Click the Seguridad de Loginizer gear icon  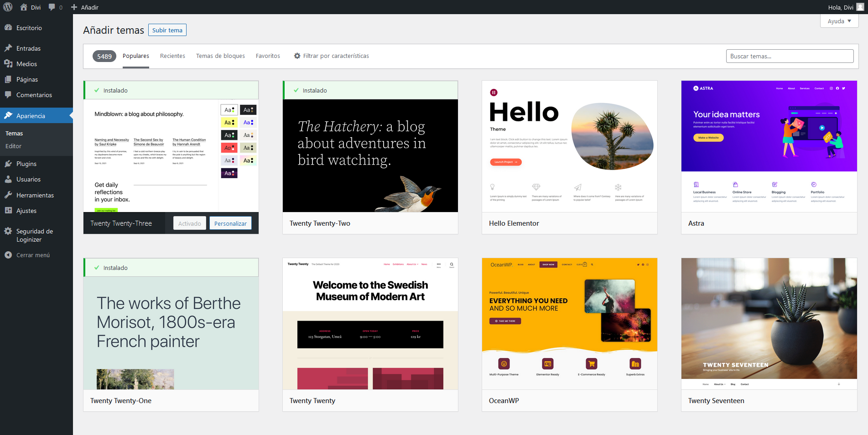[x=8, y=231]
